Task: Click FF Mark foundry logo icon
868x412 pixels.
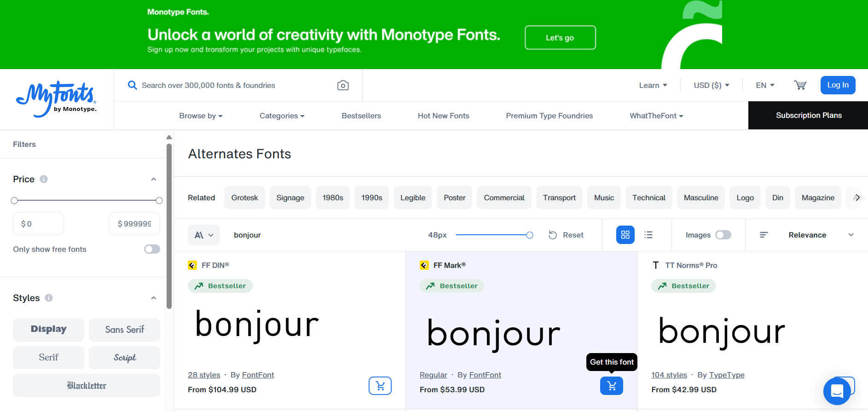Action: [x=424, y=265]
